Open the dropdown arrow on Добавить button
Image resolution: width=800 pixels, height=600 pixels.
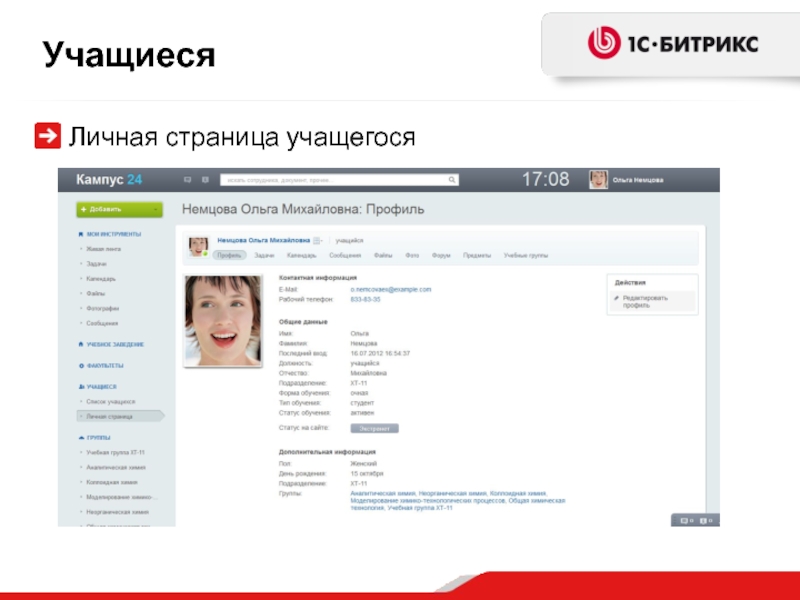pos(155,209)
